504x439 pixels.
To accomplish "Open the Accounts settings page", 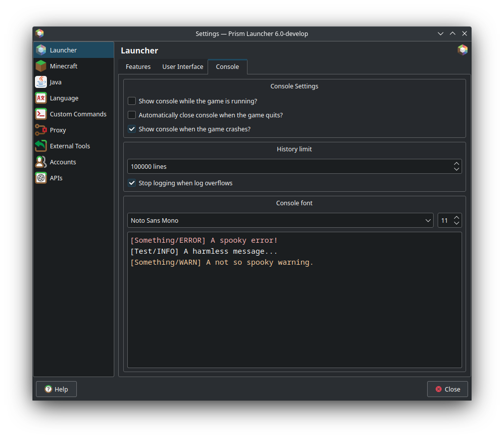I will point(74,162).
